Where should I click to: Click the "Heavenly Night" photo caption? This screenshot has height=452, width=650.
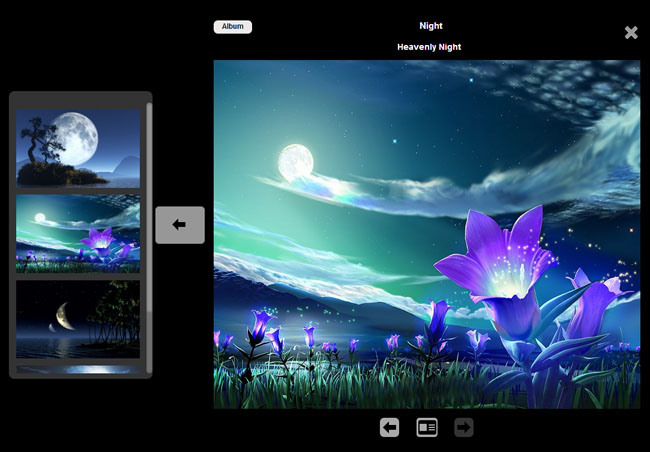[x=430, y=47]
